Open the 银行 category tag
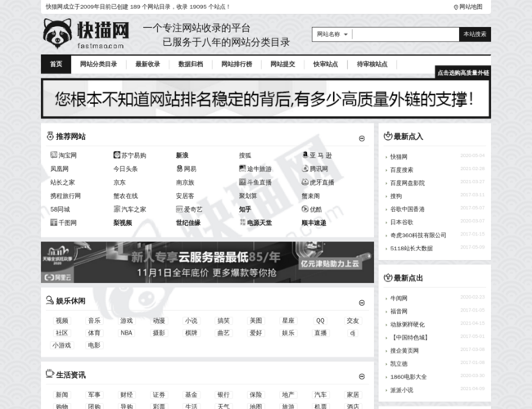This screenshot has width=532, height=409. 223,394
